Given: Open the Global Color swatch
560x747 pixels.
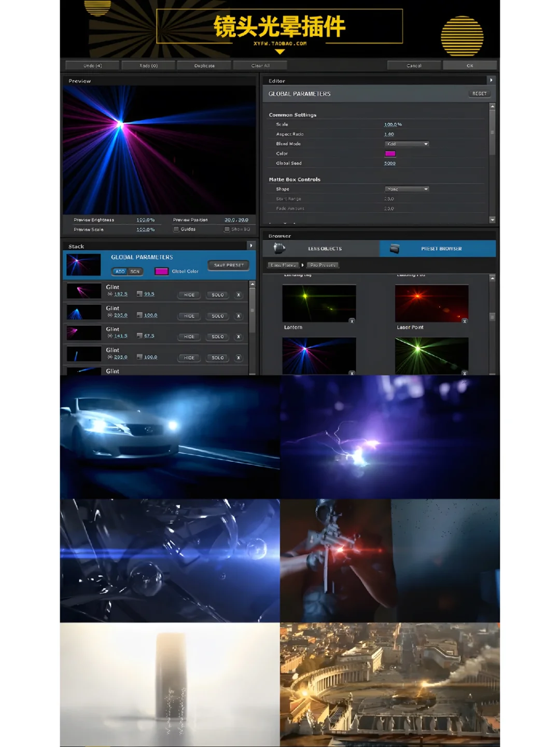Looking at the screenshot, I should pyautogui.click(x=161, y=271).
